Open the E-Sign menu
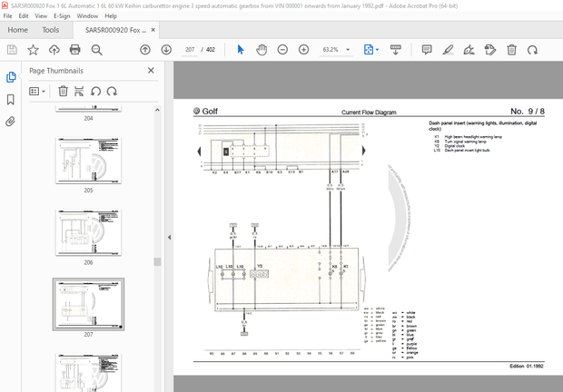 pyautogui.click(x=62, y=16)
